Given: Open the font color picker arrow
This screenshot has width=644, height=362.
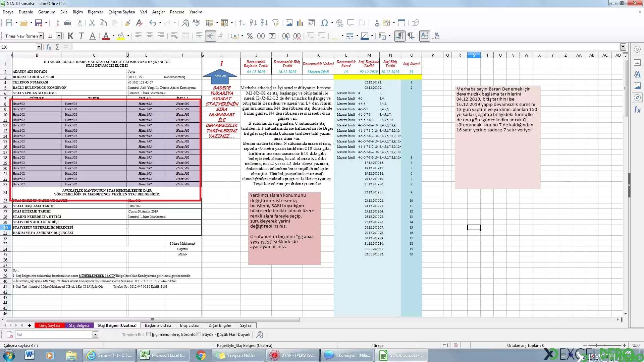Looking at the screenshot, I should click(113, 36).
